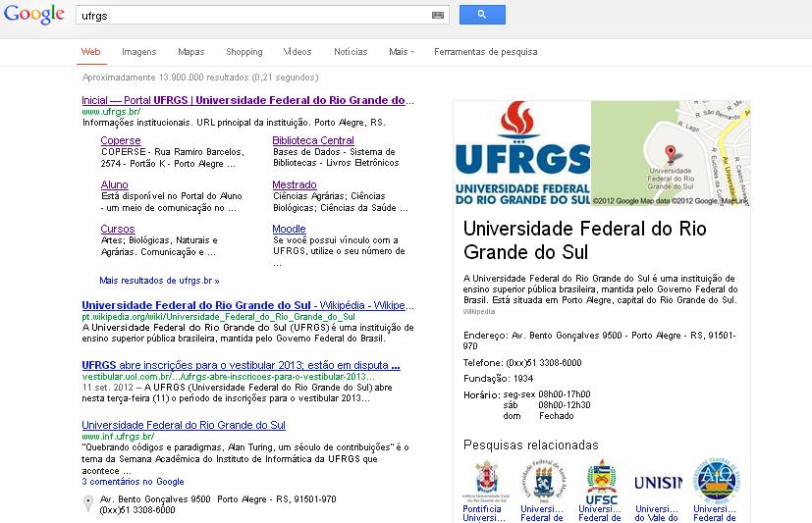812x523 pixels.
Task: Click the Universi... do Vale do link text
Action: [656, 513]
